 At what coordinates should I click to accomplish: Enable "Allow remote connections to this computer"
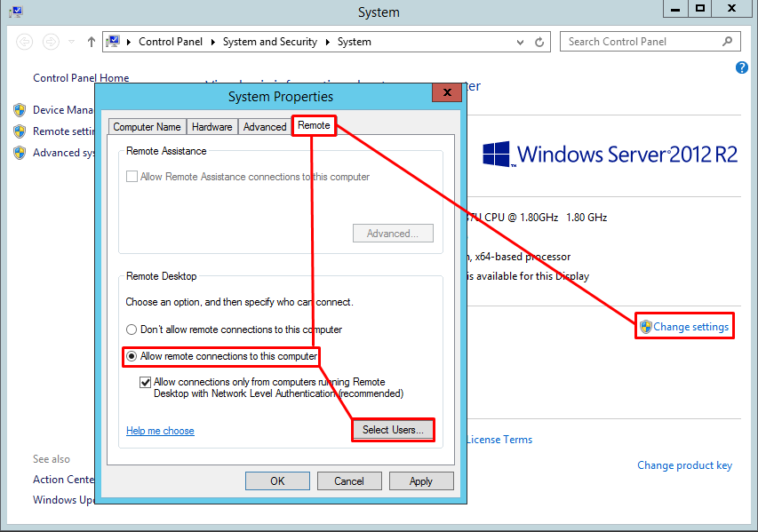(131, 355)
